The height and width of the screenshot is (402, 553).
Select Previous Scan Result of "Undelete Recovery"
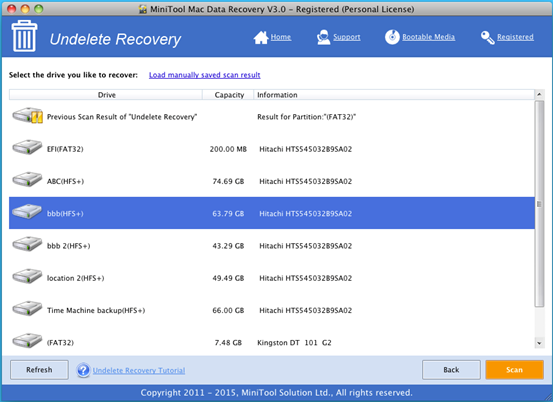pyautogui.click(x=122, y=117)
